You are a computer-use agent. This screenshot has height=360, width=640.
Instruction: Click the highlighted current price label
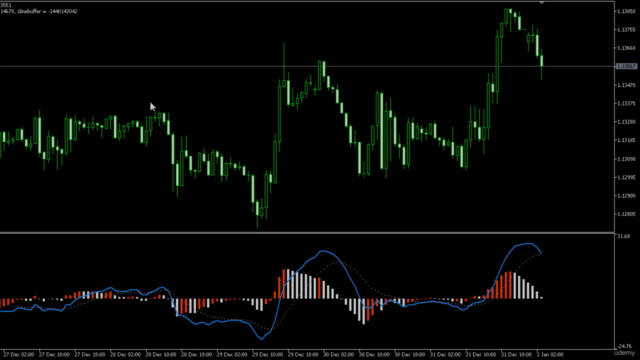point(627,66)
